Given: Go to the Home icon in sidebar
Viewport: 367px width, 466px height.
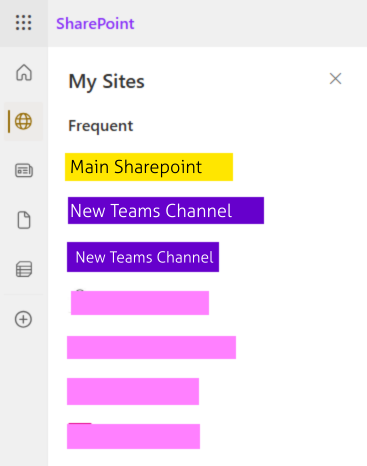Looking at the screenshot, I should (24, 72).
